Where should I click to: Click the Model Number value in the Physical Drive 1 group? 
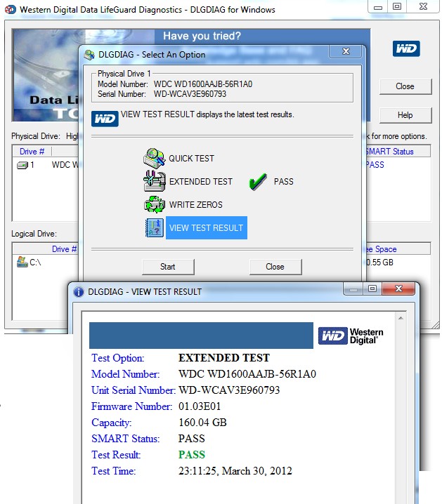[203, 84]
